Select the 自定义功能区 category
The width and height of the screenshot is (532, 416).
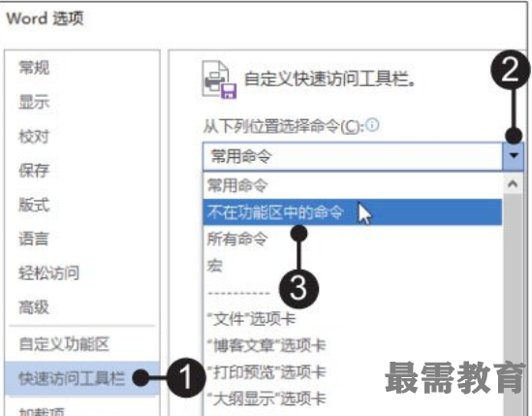pyautogui.click(x=64, y=344)
